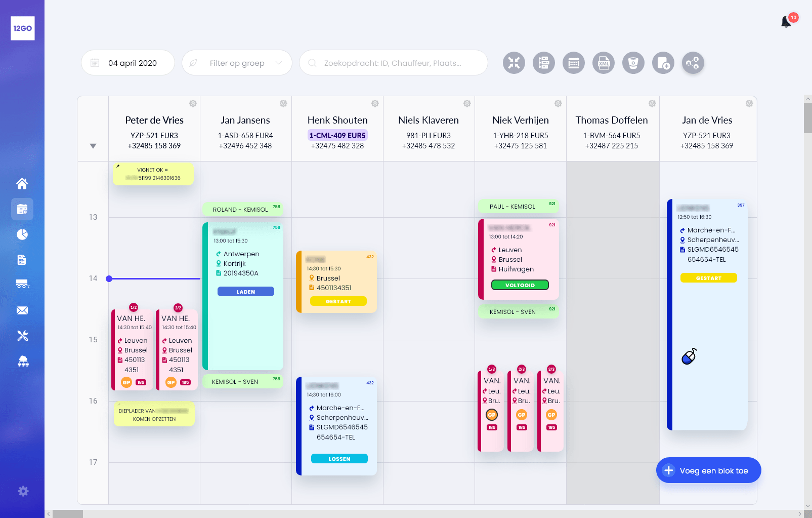The image size is (812, 518).
Task: Open the home dashboard from sidebar
Action: click(x=22, y=183)
